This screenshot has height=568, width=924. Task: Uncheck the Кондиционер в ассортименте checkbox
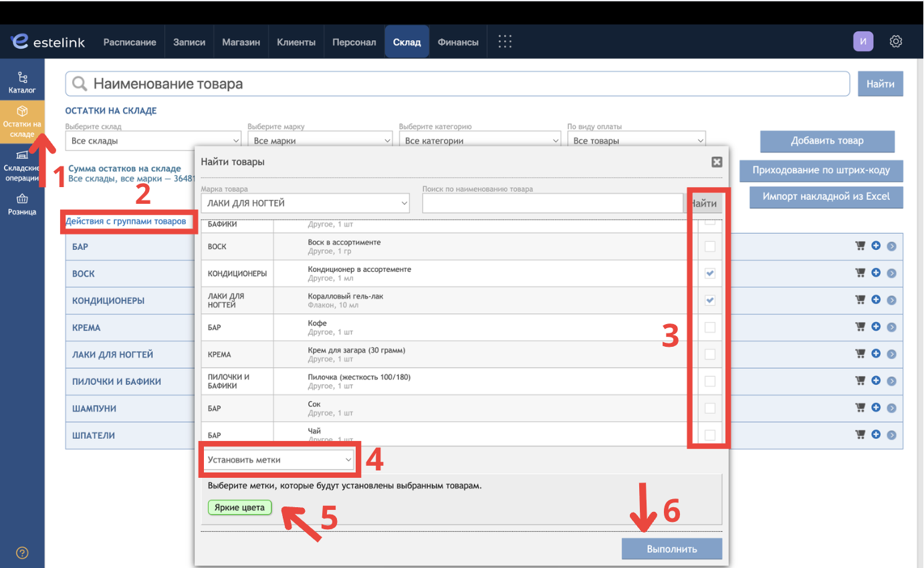point(710,273)
